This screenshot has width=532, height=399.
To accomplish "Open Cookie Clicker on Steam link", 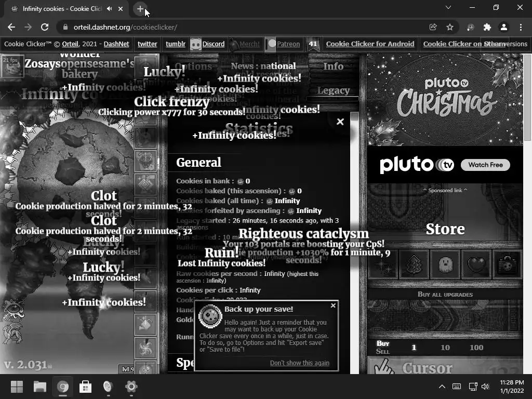I will [464, 44].
